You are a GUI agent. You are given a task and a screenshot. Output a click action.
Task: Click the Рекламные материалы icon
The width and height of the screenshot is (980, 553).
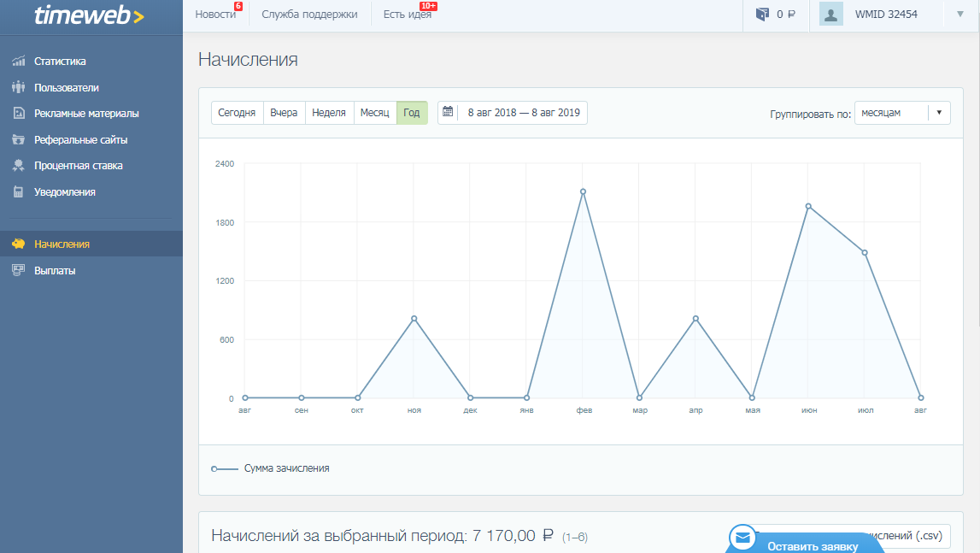tap(19, 113)
